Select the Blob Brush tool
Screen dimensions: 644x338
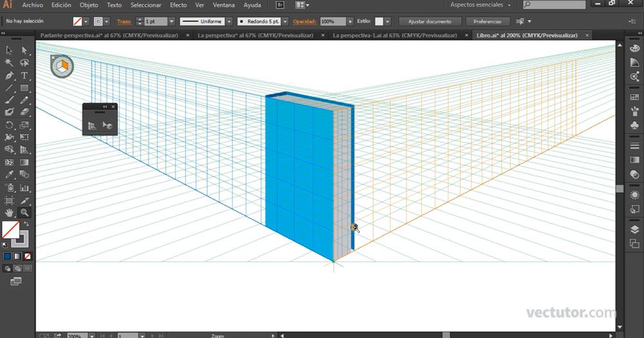[x=9, y=112]
